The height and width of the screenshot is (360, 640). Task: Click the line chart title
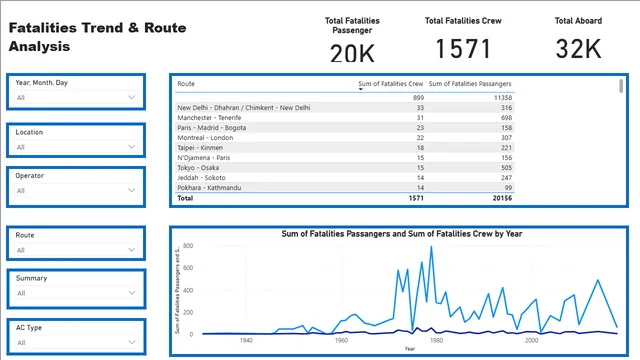pyautogui.click(x=402, y=234)
